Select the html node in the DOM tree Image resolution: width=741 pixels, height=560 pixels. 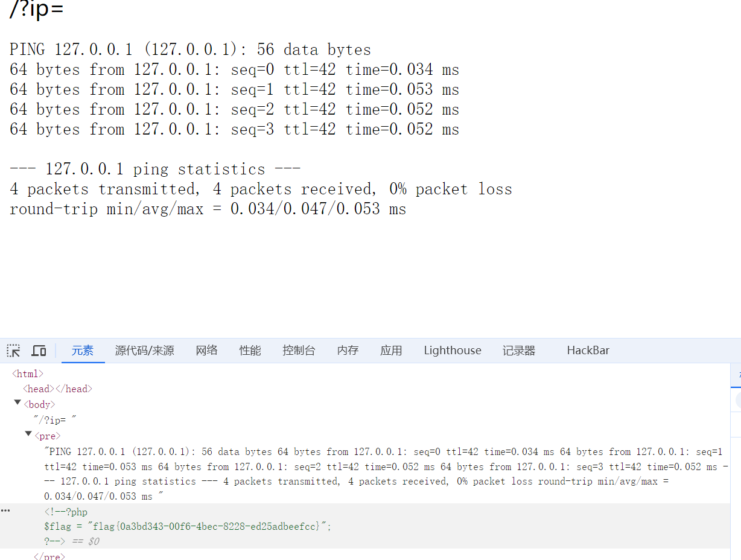pyautogui.click(x=28, y=374)
